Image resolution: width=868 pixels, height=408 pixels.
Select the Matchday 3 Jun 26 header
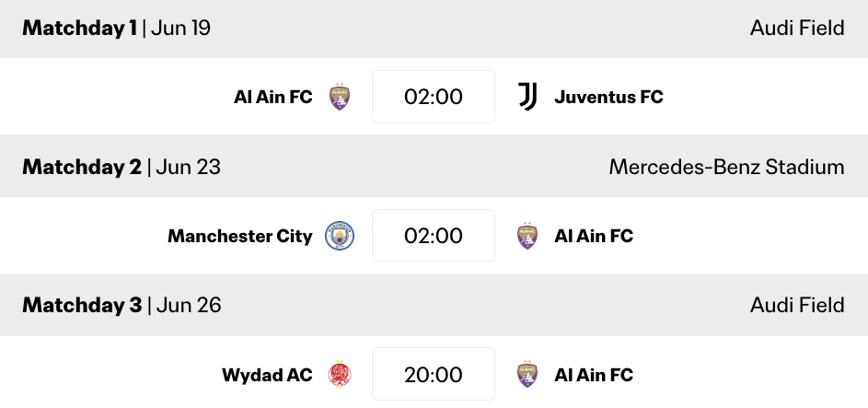click(122, 305)
